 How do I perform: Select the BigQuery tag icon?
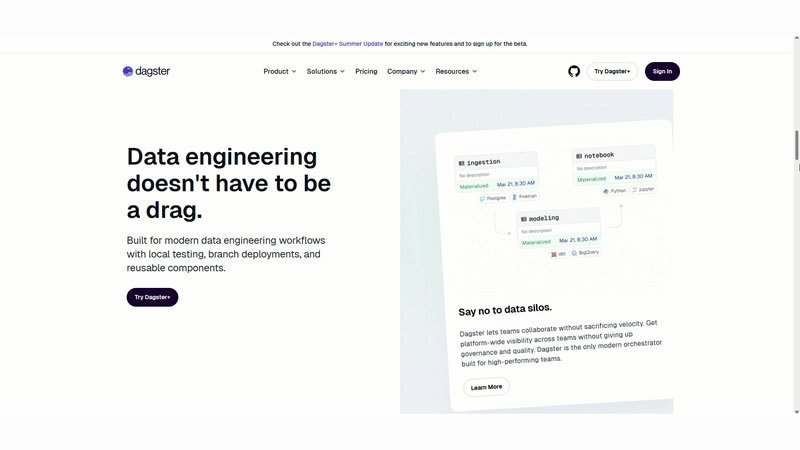tap(574, 253)
